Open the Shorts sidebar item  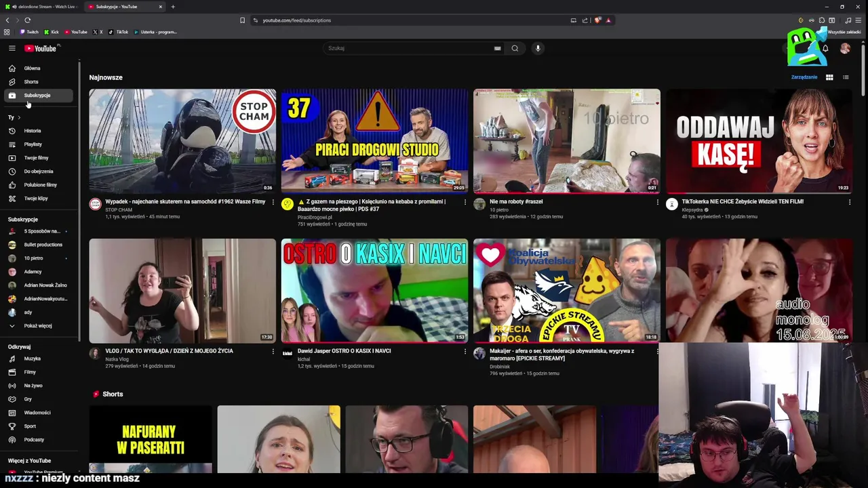click(x=39, y=82)
